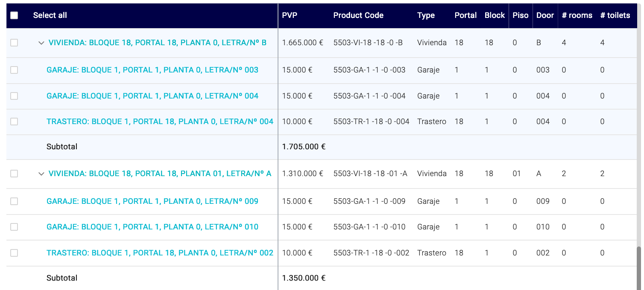Select checkbox for Garaje Letra/Nº 003

[14, 70]
